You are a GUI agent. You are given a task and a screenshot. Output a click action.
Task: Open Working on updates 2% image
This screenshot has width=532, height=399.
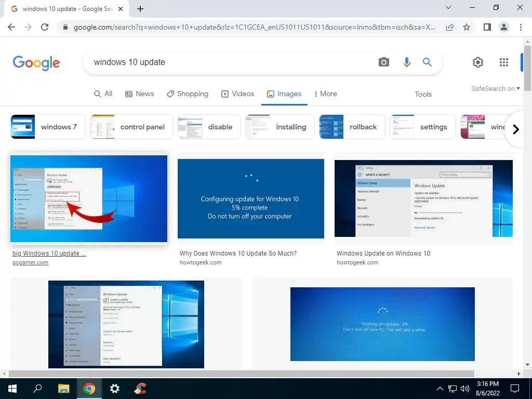382,324
